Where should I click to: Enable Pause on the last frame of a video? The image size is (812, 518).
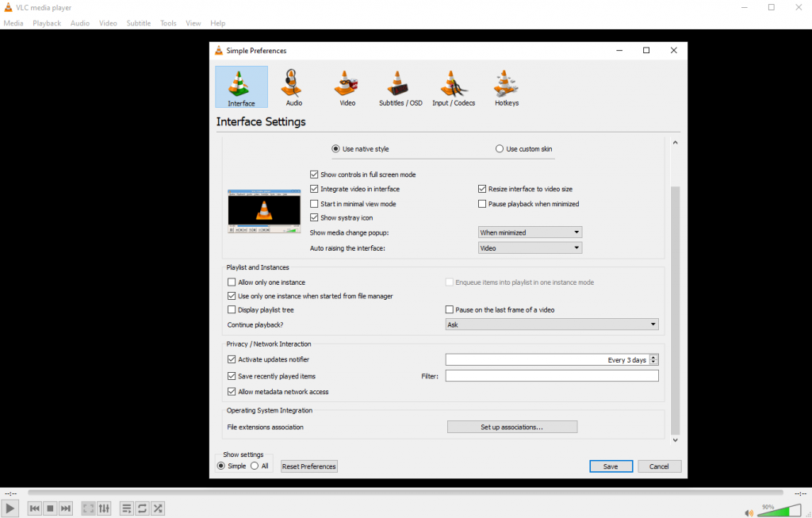point(450,309)
